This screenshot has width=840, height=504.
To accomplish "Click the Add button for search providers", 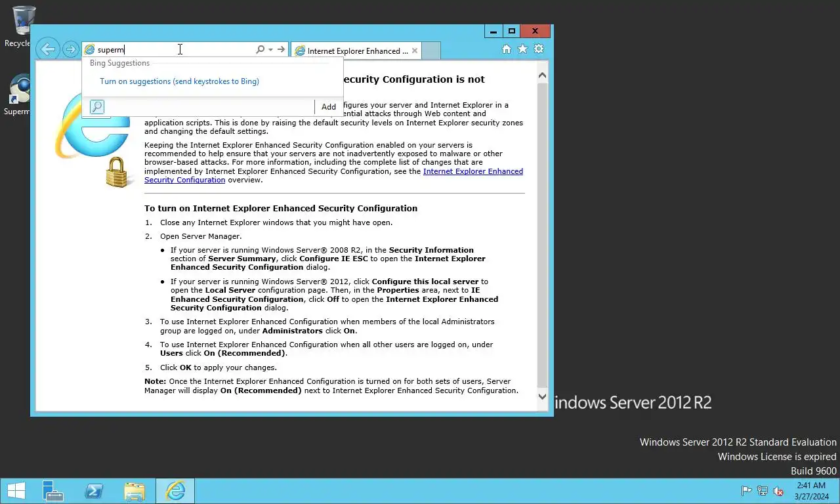I will click(329, 107).
